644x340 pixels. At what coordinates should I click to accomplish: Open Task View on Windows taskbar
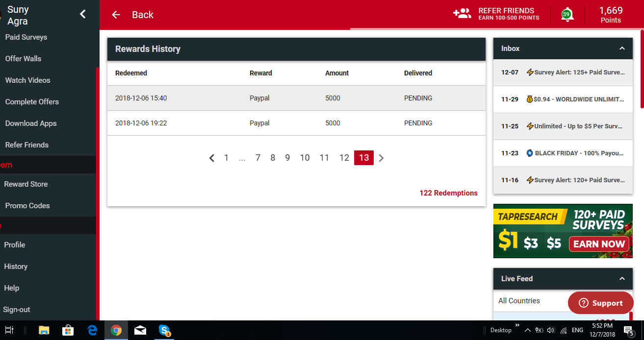click(9, 330)
